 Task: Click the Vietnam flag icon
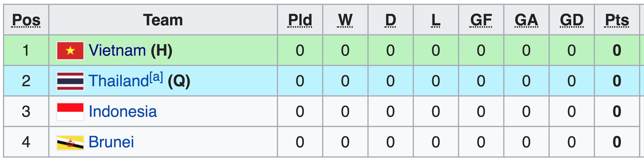tap(70, 51)
